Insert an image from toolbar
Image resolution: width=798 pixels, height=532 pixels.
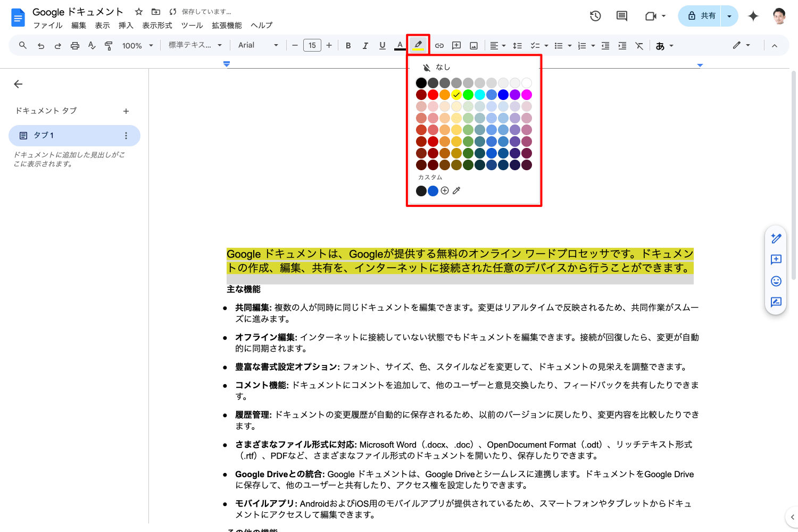coord(473,46)
